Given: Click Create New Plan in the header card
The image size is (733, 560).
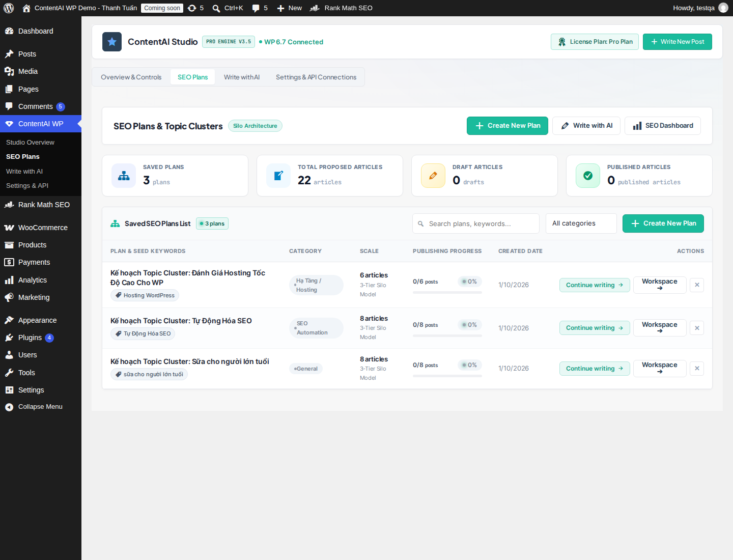Looking at the screenshot, I should pyautogui.click(x=508, y=126).
